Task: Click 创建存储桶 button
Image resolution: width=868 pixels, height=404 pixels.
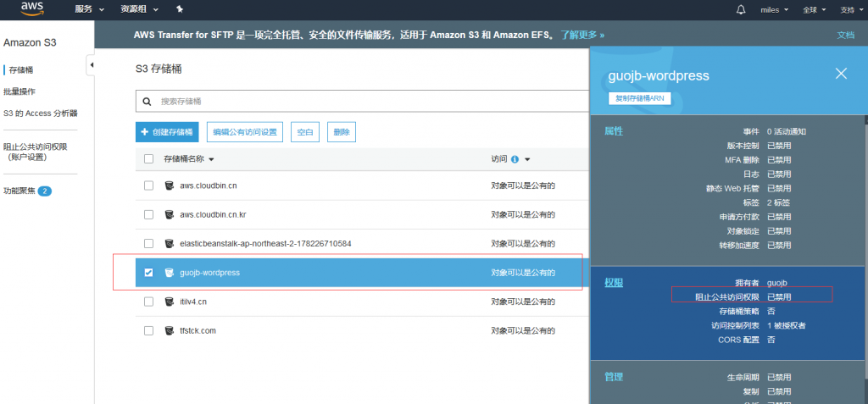Action: (167, 132)
